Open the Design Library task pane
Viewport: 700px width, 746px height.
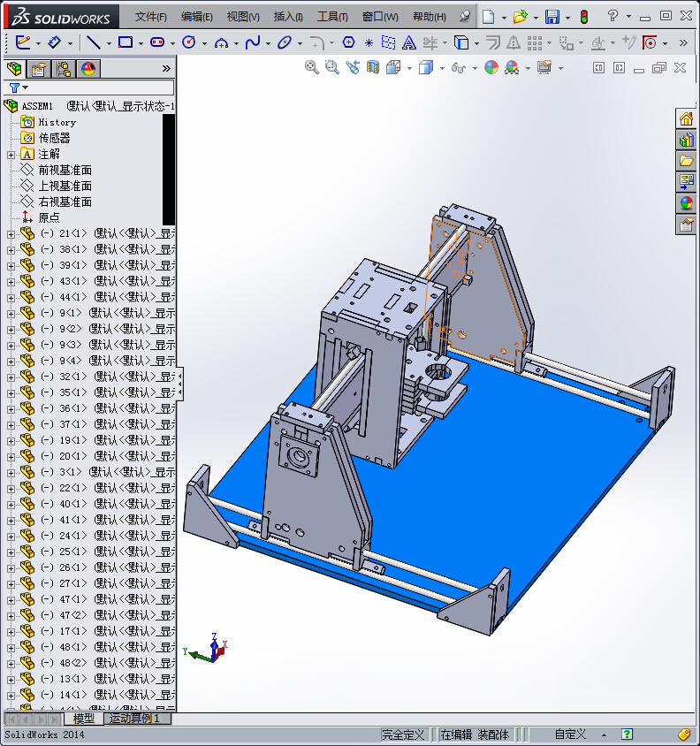tap(686, 140)
